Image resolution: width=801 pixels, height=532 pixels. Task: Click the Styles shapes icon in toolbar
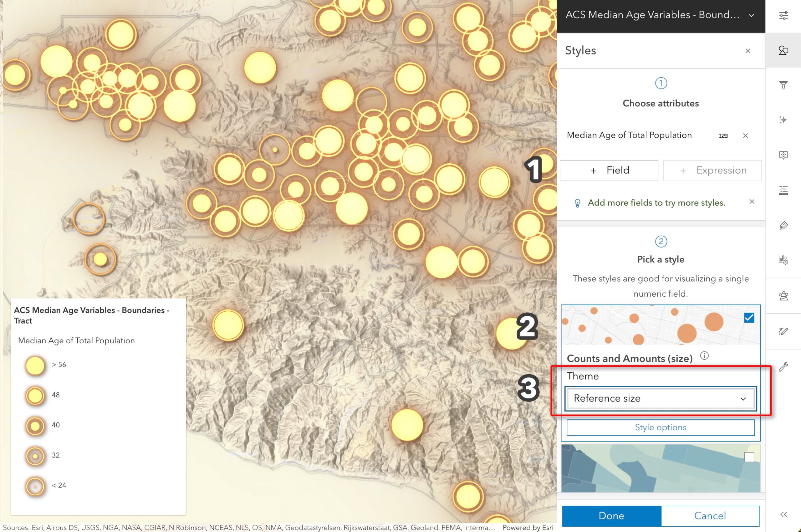tap(783, 51)
